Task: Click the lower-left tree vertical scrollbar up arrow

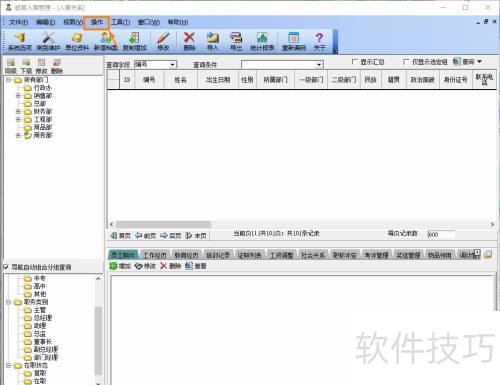Action: pyautogui.click(x=98, y=278)
